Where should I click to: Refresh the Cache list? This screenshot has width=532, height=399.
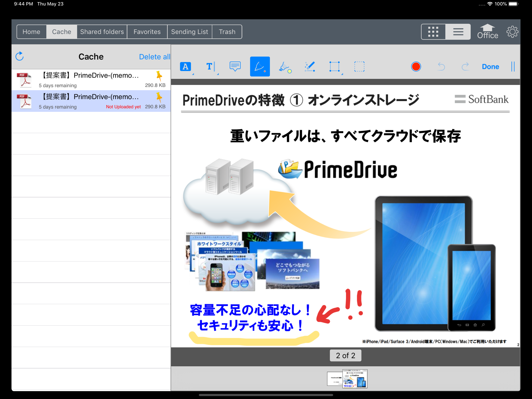point(19,56)
